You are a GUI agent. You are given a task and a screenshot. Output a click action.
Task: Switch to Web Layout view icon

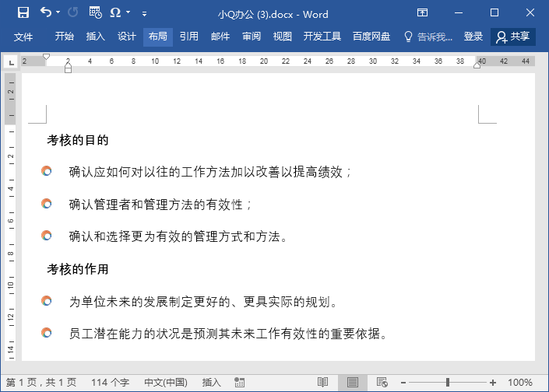pos(382,382)
